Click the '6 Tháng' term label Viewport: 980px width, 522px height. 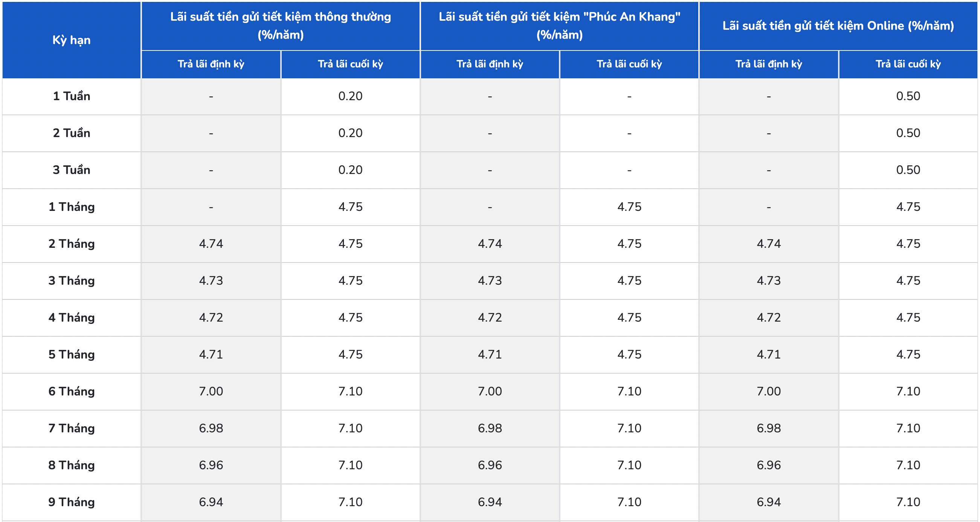coord(72,391)
